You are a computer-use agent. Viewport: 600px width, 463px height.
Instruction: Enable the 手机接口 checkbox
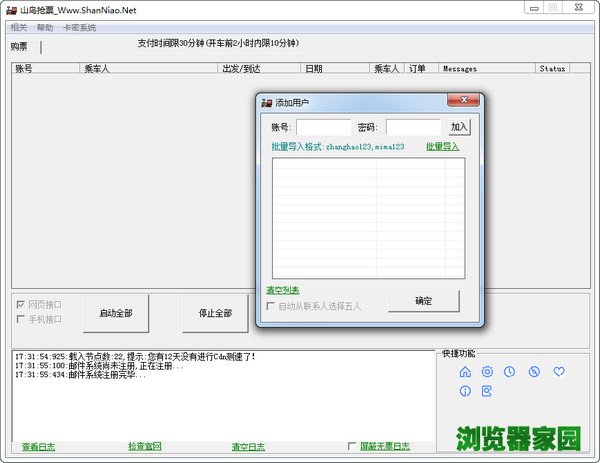(21, 319)
